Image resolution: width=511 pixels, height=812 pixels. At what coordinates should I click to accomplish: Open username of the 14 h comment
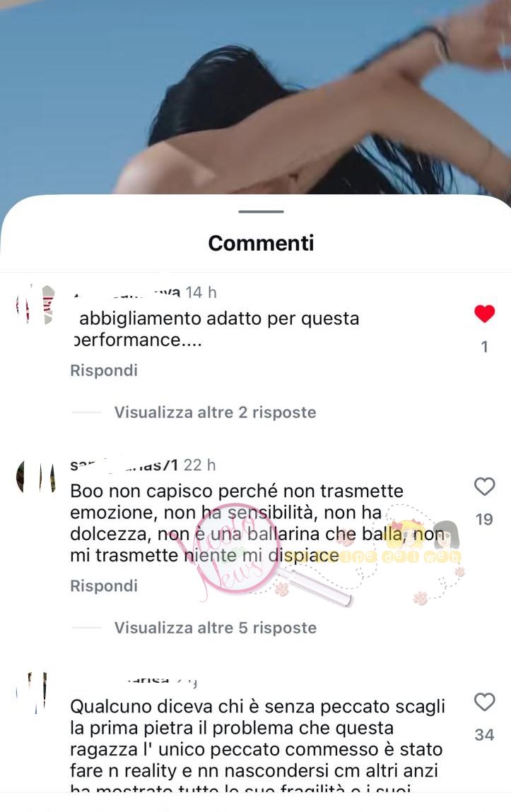[x=127, y=292]
